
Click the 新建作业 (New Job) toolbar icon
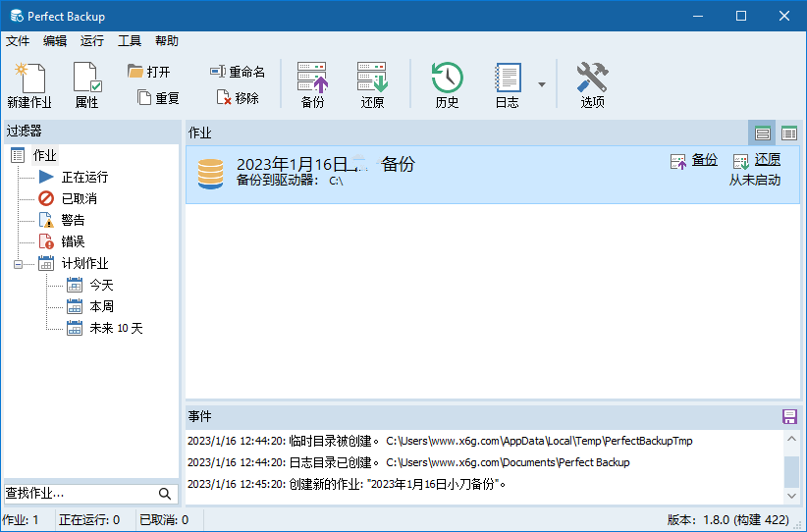tap(28, 83)
